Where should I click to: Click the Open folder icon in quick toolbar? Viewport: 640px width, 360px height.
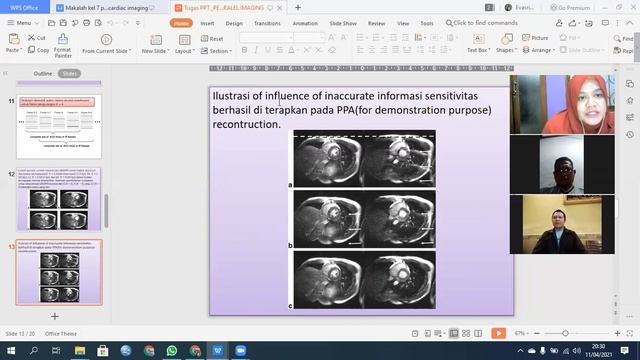(51, 23)
